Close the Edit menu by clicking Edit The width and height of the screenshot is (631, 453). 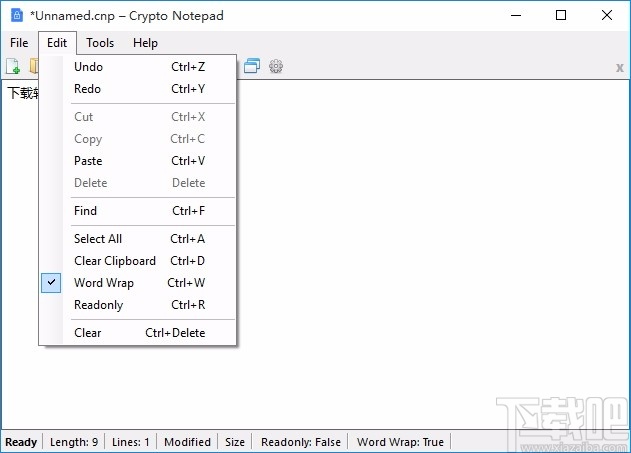point(57,43)
